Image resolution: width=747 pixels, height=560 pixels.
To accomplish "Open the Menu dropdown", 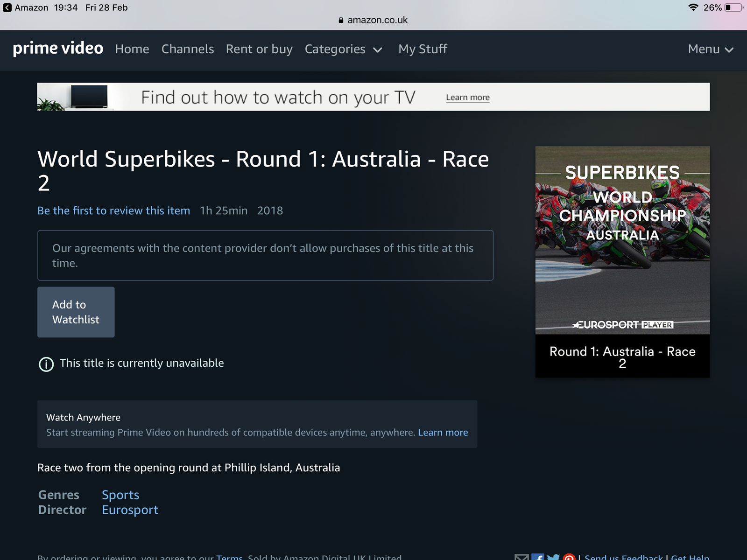I will [x=710, y=49].
